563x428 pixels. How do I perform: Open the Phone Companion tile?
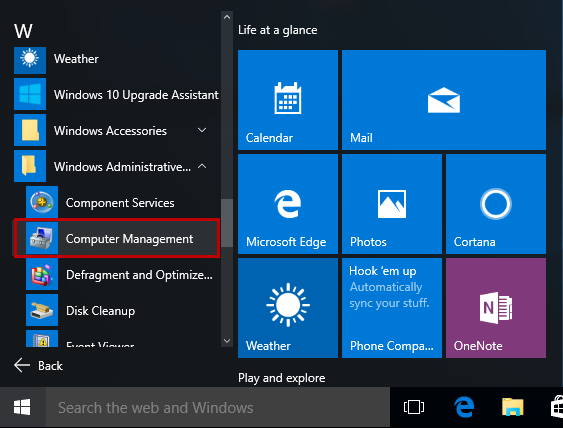click(392, 308)
